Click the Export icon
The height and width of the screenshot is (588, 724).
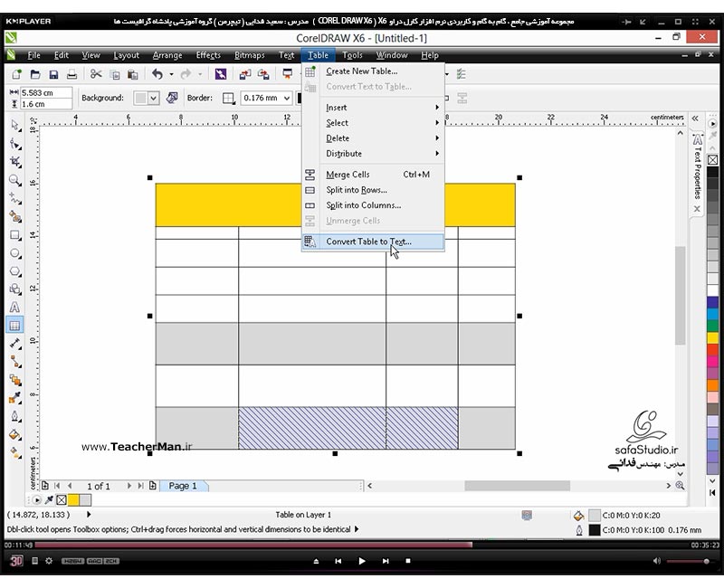pyautogui.click(x=263, y=74)
